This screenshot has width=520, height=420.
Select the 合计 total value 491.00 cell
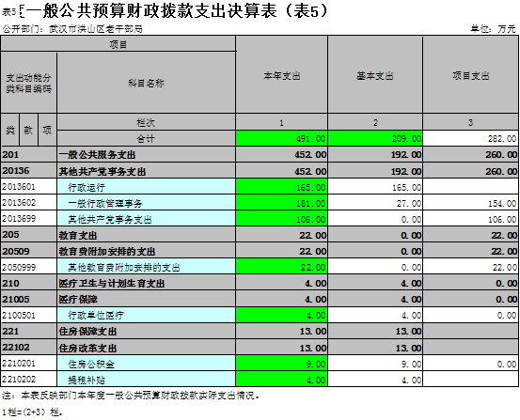281,138
